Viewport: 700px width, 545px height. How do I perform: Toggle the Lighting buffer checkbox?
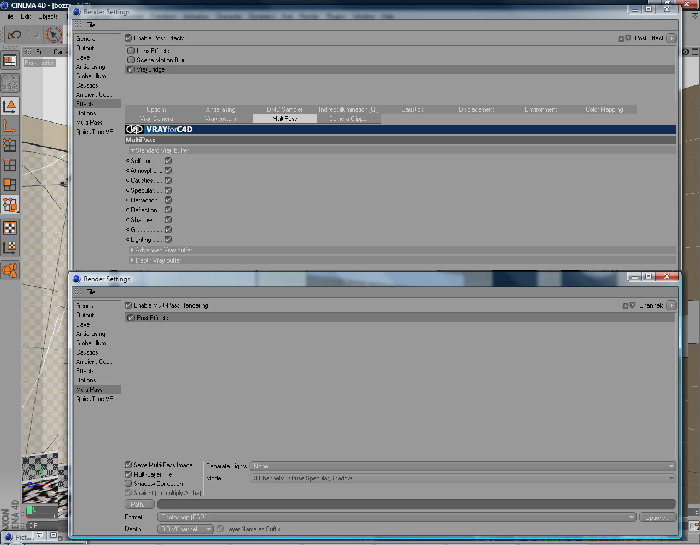click(168, 240)
